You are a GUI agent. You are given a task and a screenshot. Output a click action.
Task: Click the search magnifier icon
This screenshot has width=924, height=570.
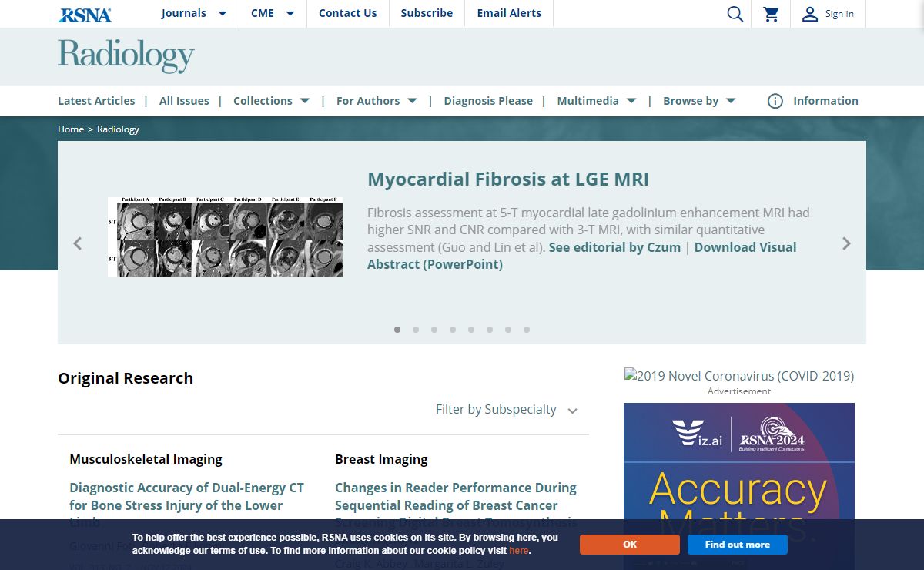click(x=735, y=14)
